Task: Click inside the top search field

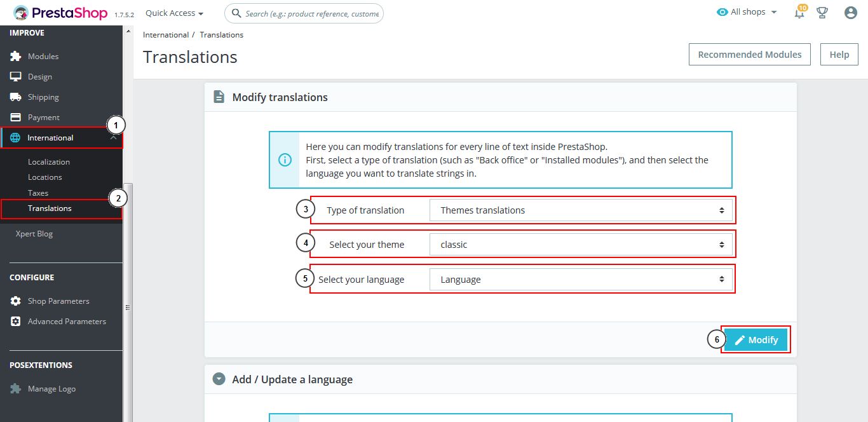Action: [x=311, y=13]
